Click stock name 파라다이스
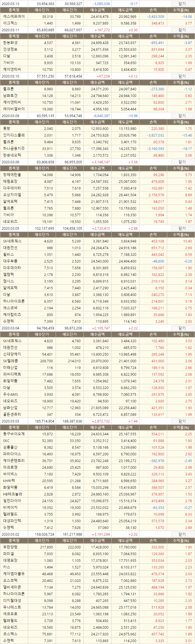The width and height of the screenshot is (195, 644). [12, 454]
